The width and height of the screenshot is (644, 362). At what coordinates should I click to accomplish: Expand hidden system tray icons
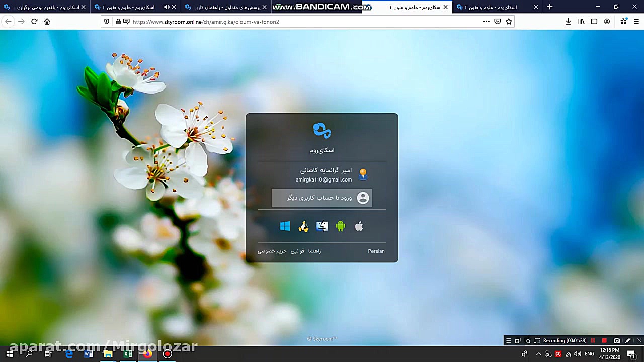[539, 354]
